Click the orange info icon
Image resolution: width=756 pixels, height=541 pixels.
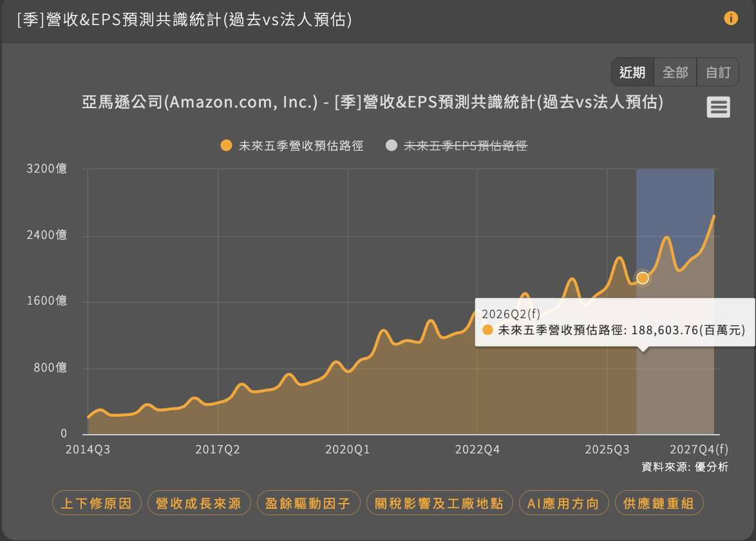(731, 18)
